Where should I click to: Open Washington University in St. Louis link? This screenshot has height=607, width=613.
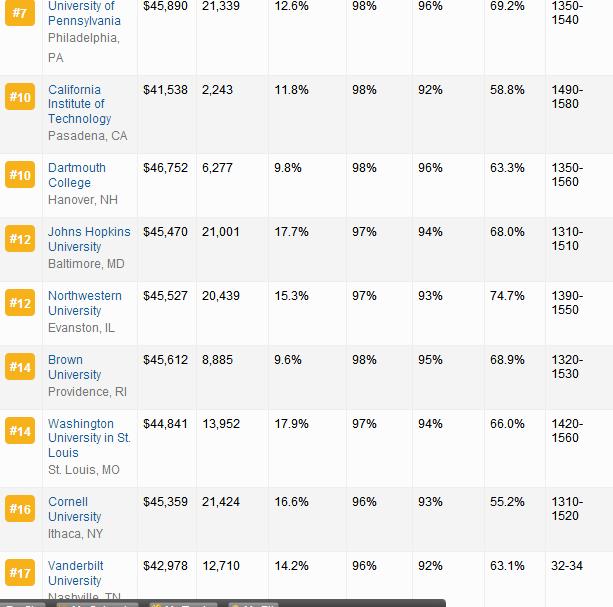[x=89, y=438]
